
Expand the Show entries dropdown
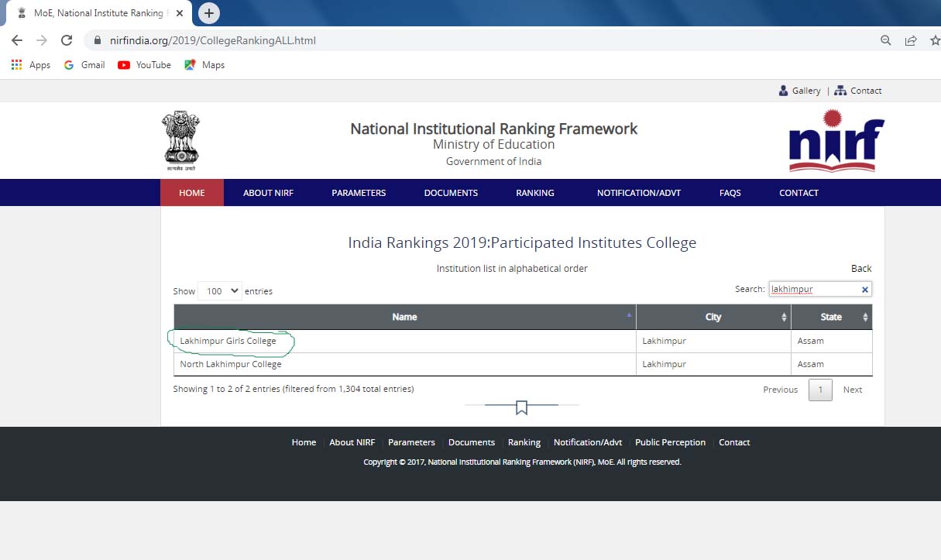point(220,291)
